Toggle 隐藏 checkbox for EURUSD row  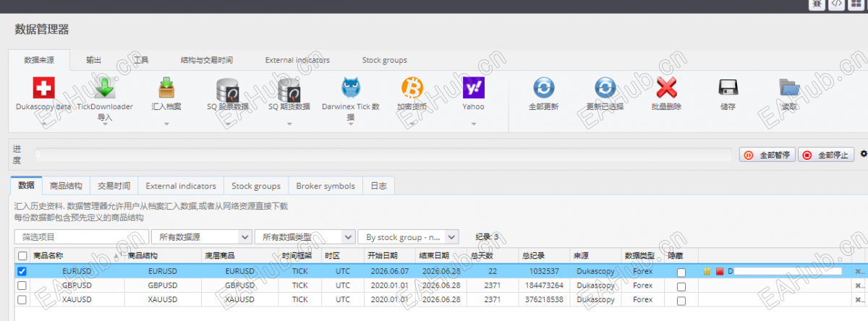pos(681,273)
